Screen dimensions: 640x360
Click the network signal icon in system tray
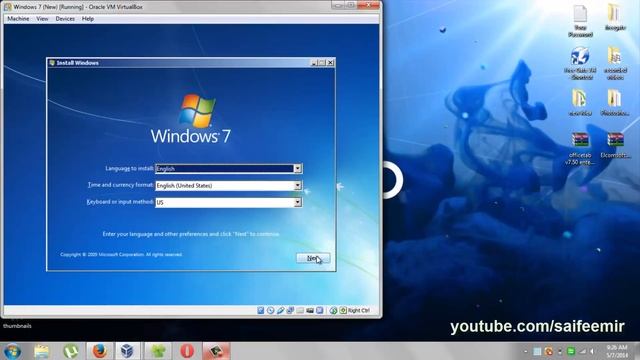coord(583,351)
